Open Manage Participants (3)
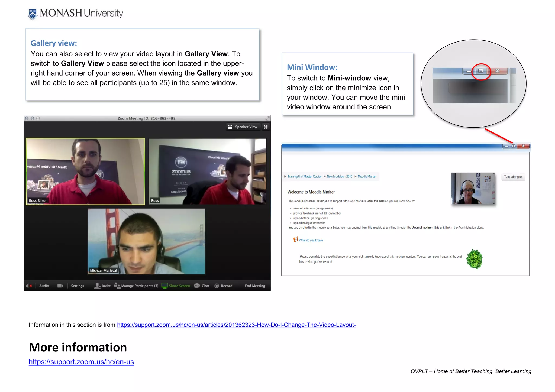This screenshot has width=555, height=392. [136, 286]
